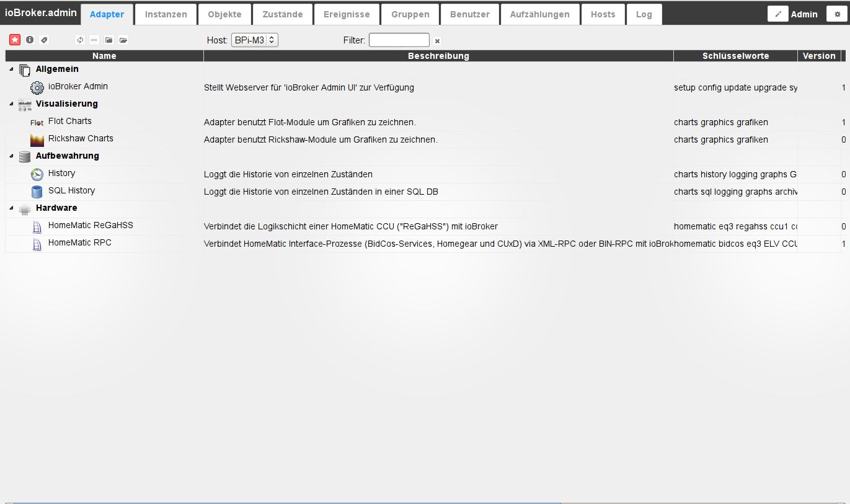
Task: Click the Allgemein category pages icon
Action: 25,70
